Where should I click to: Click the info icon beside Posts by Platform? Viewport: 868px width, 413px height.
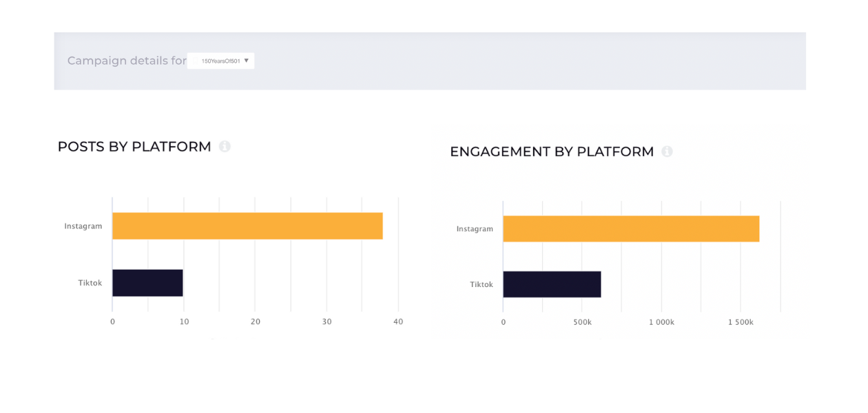(225, 147)
